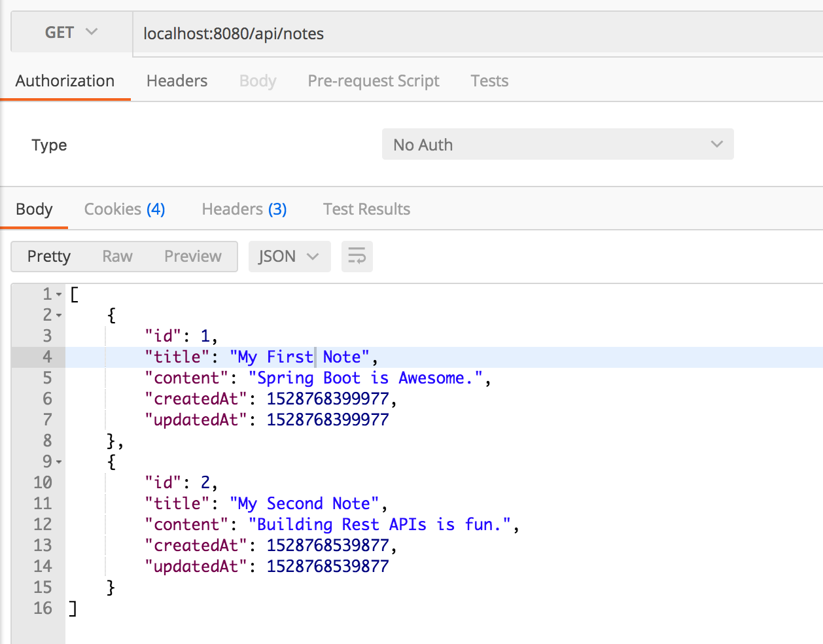This screenshot has height=644, width=823.
Task: Open the response Cookies (4) tab
Action: pos(124,209)
